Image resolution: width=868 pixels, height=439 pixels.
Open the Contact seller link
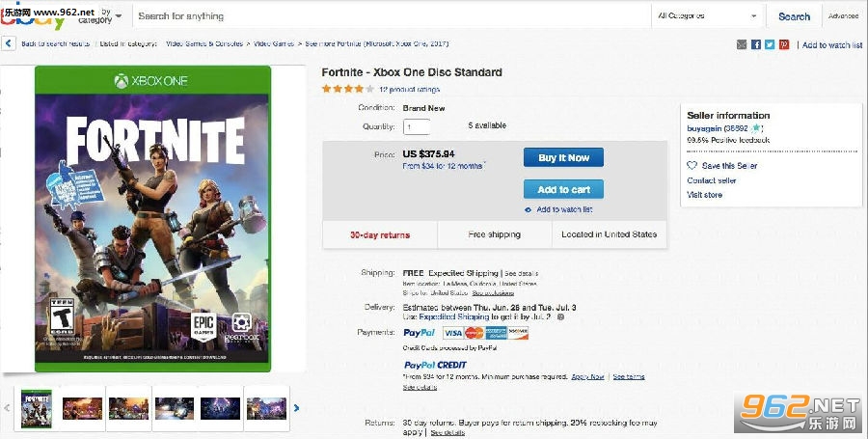pos(712,180)
